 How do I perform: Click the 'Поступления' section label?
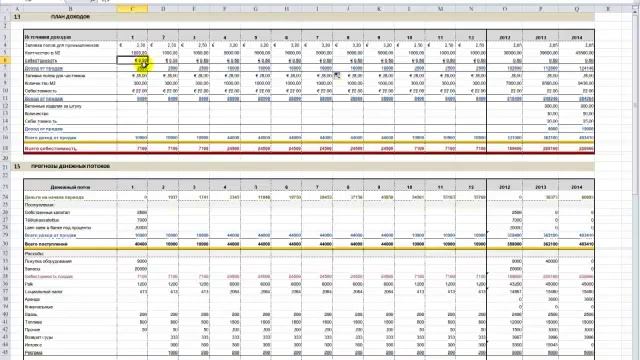coord(39,204)
